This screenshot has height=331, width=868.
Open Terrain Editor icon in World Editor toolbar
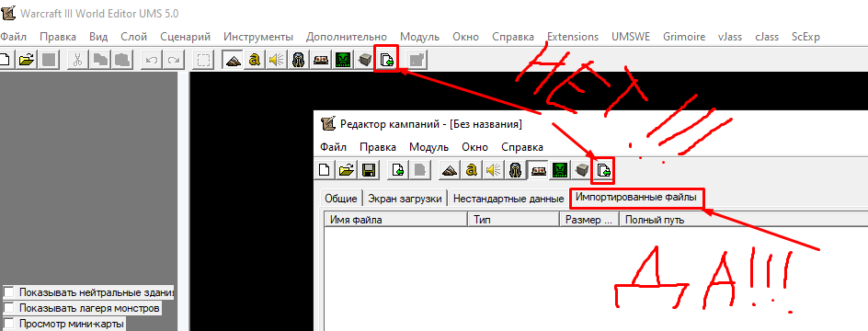point(233,60)
